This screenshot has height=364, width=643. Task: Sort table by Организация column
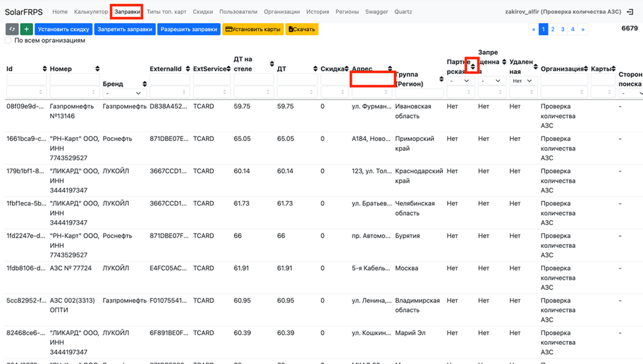pos(586,69)
